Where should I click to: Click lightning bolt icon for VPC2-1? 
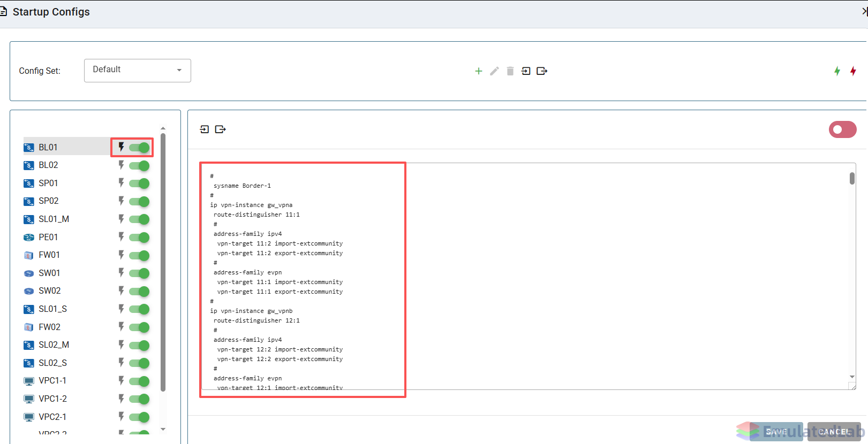[x=122, y=417]
